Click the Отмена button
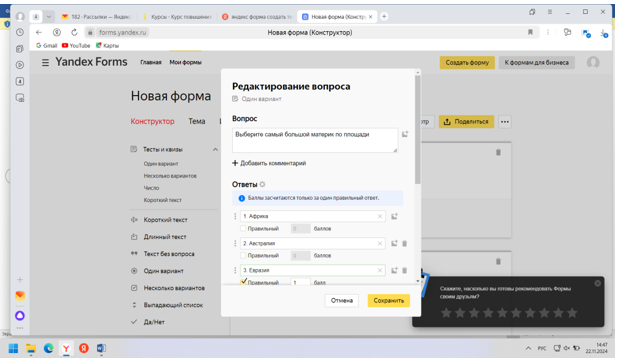Image resolution: width=618 pixels, height=363 pixels. [x=342, y=301]
